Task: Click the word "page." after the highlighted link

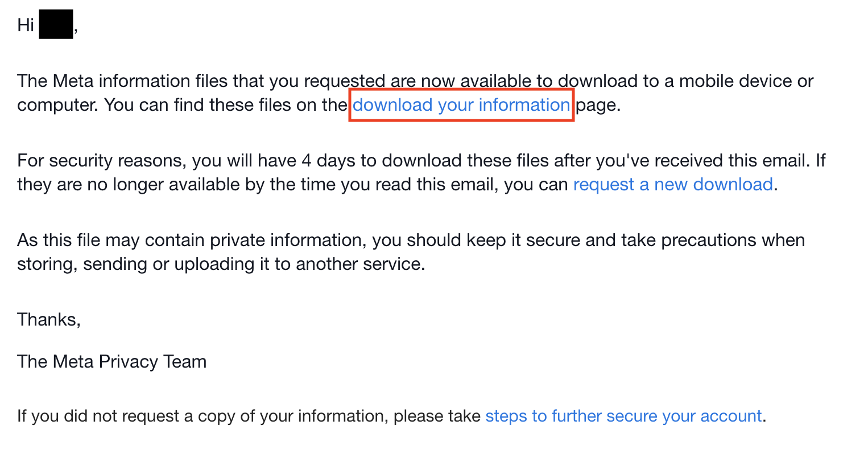Action: [598, 105]
